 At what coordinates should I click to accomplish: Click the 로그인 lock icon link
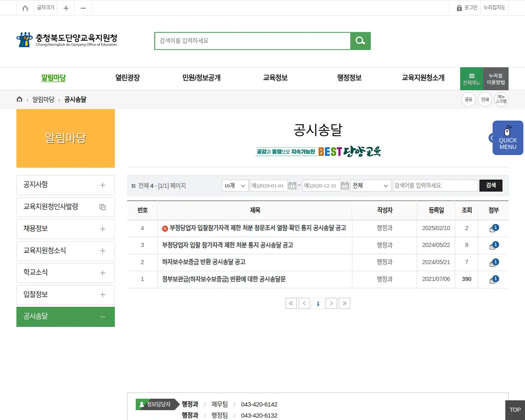pos(467,8)
